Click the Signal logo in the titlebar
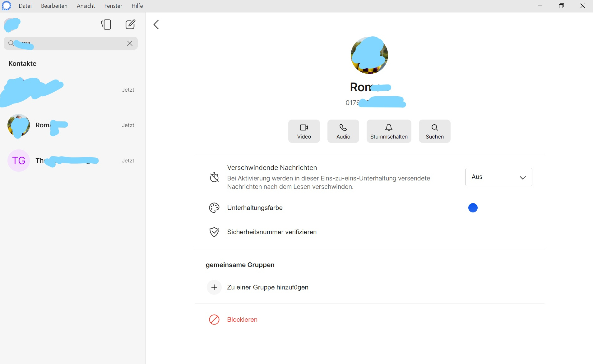This screenshot has height=364, width=593. (7, 6)
